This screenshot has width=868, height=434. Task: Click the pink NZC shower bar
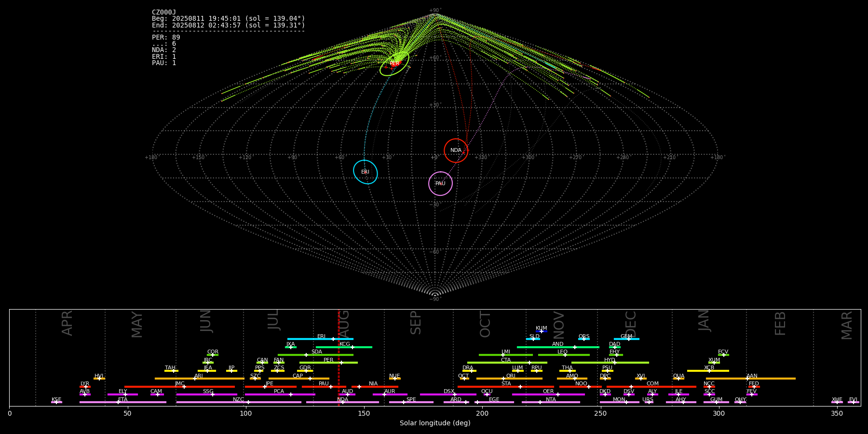click(239, 402)
